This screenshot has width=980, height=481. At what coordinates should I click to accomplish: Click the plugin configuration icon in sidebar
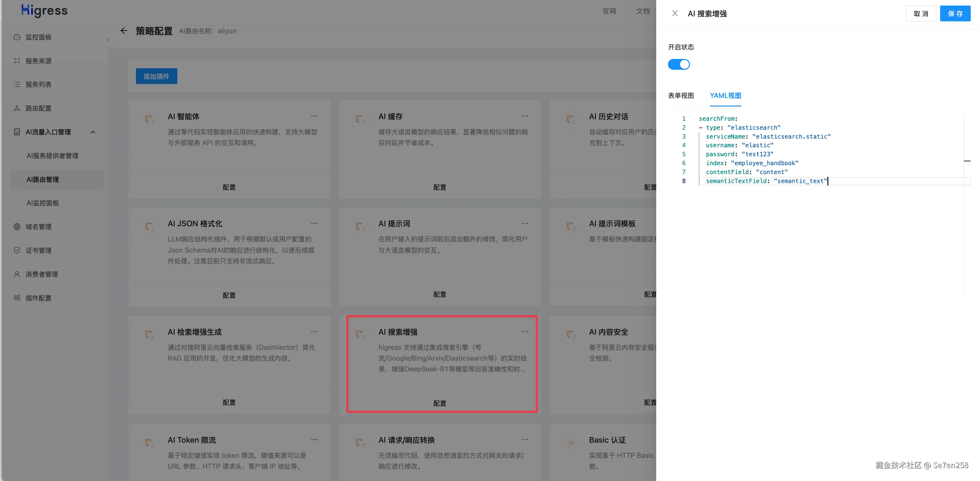(x=17, y=298)
